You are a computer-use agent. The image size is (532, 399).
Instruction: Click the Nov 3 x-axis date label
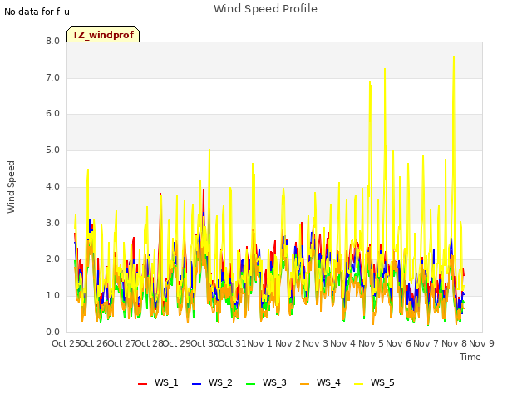click(x=316, y=343)
